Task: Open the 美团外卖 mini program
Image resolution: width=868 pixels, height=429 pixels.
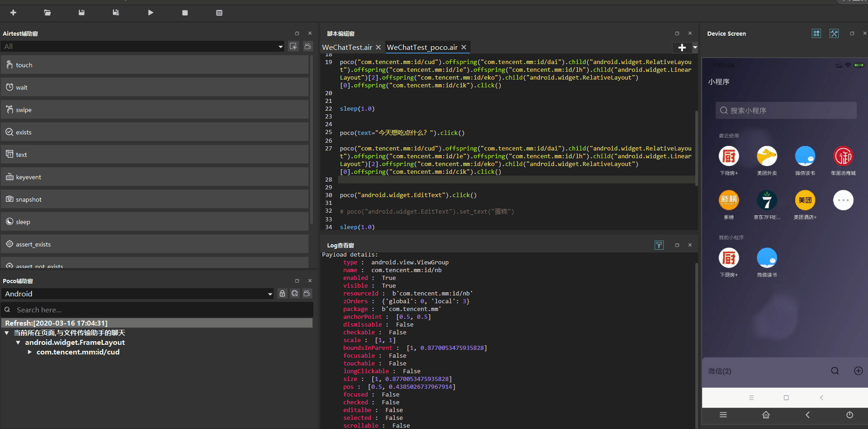Action: [x=767, y=156]
